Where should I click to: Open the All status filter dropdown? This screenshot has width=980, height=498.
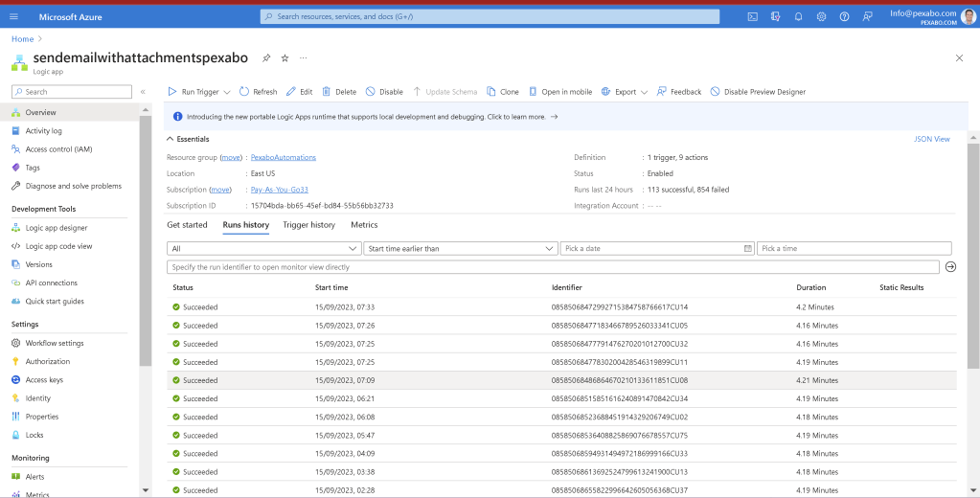coord(263,249)
